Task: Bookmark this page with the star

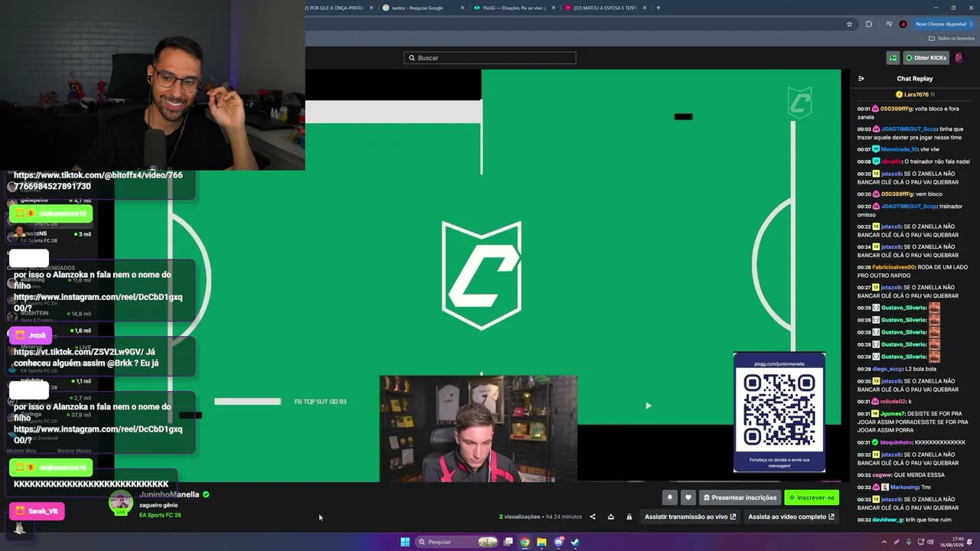Action: pos(849,24)
